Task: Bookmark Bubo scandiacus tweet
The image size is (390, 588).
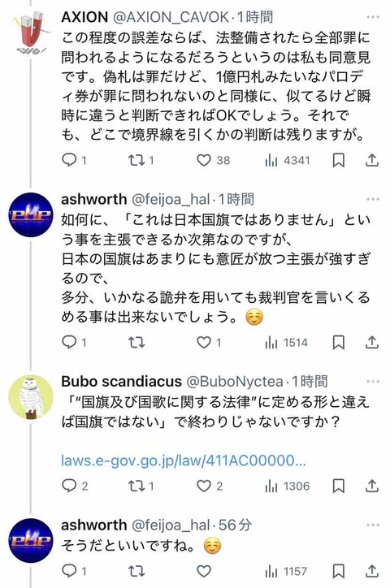Action: [x=339, y=486]
